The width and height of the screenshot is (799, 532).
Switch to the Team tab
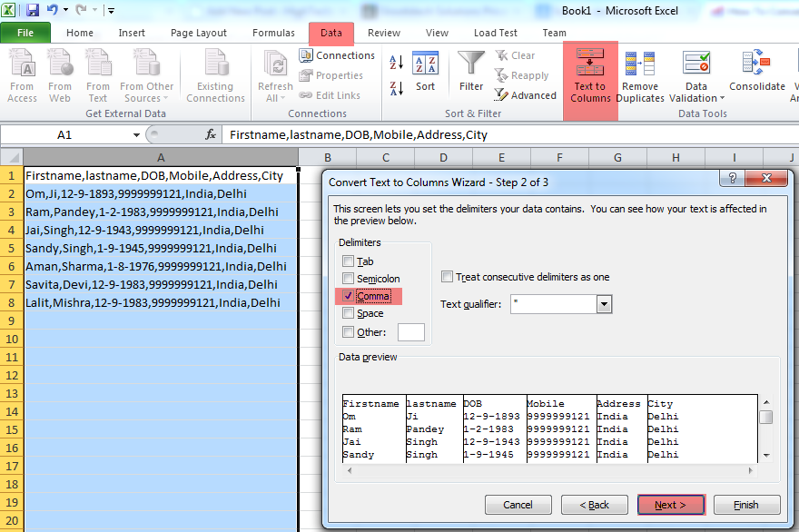tap(554, 33)
